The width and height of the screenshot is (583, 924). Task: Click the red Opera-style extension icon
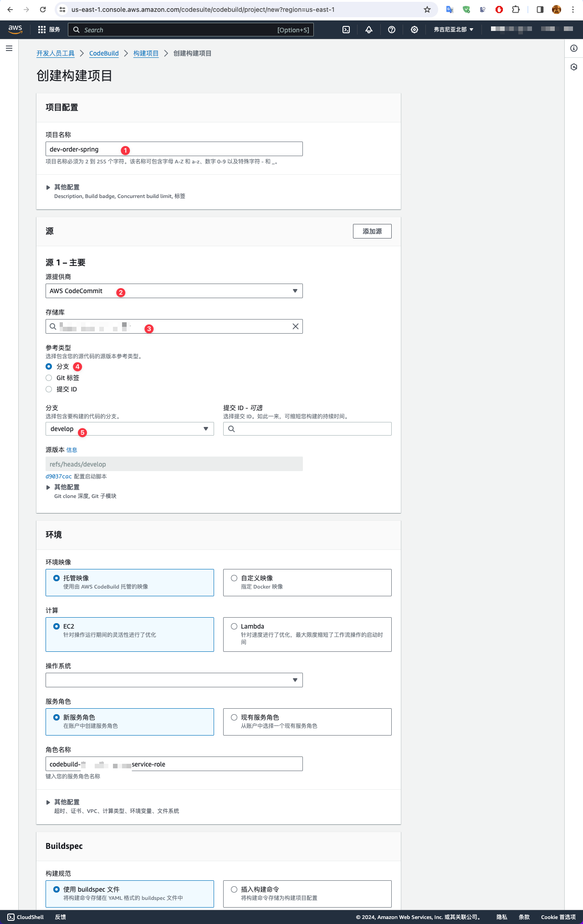tap(499, 10)
